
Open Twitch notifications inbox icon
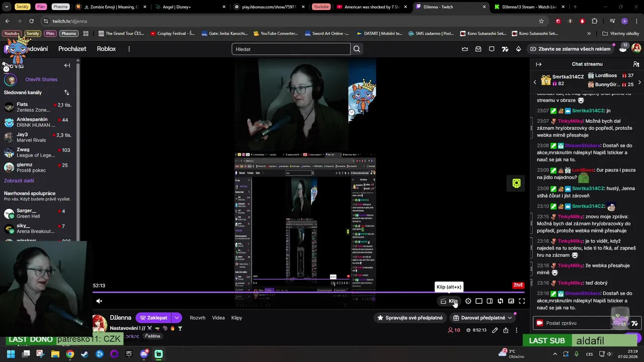[478, 49]
